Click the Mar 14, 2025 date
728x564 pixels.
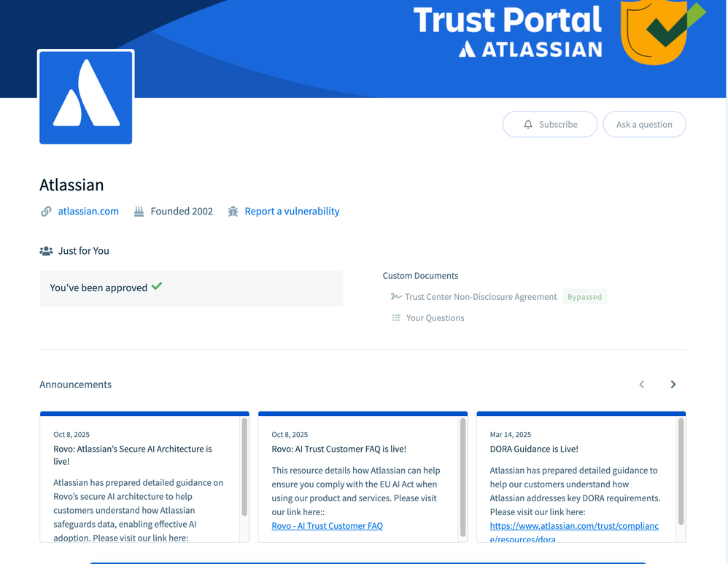(510, 434)
